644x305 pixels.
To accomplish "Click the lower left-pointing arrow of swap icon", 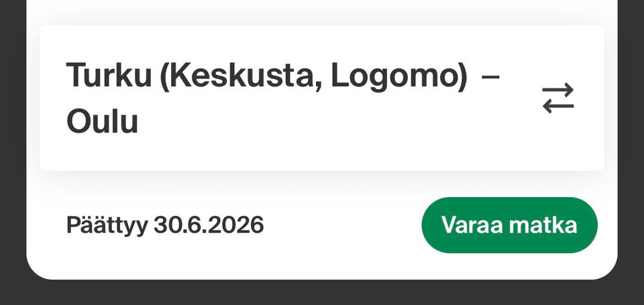I will pyautogui.click(x=557, y=107).
